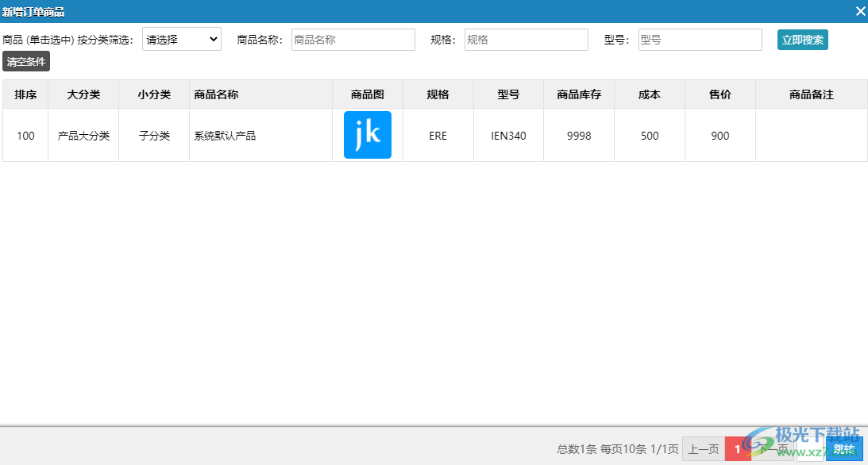Focus the 型号 input field
868x465 pixels.
tap(700, 40)
